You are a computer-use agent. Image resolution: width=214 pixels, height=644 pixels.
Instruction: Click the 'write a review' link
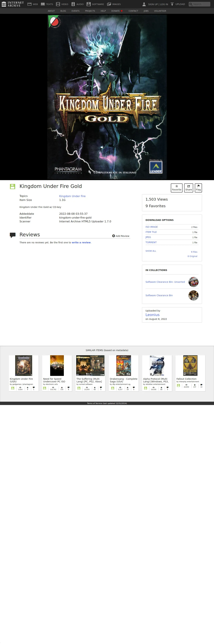81,242
